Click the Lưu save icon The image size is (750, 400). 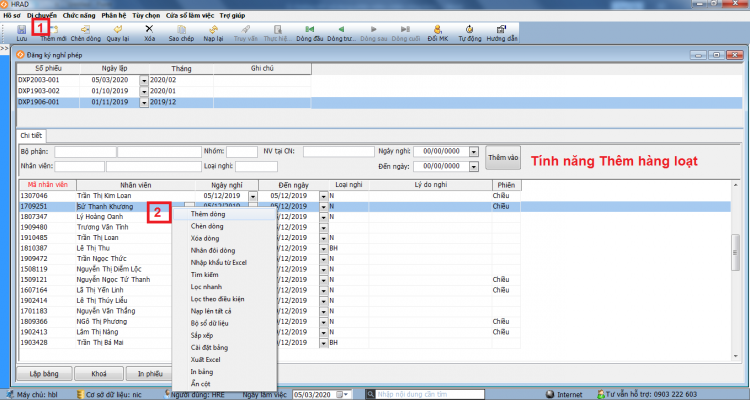(x=22, y=30)
